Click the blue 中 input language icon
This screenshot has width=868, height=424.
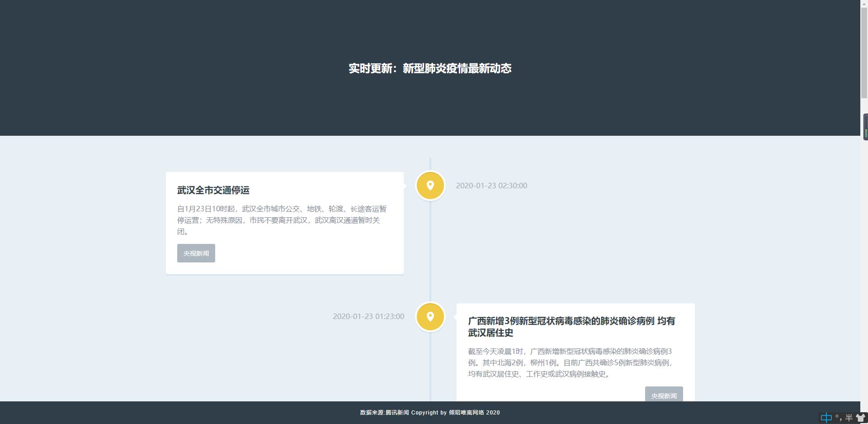point(826,418)
